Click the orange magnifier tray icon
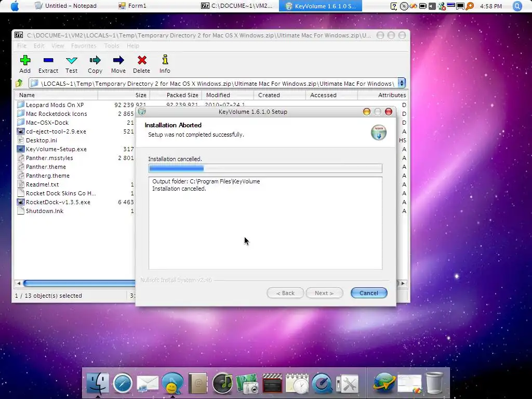This screenshot has width=532, height=399. [x=470, y=6]
